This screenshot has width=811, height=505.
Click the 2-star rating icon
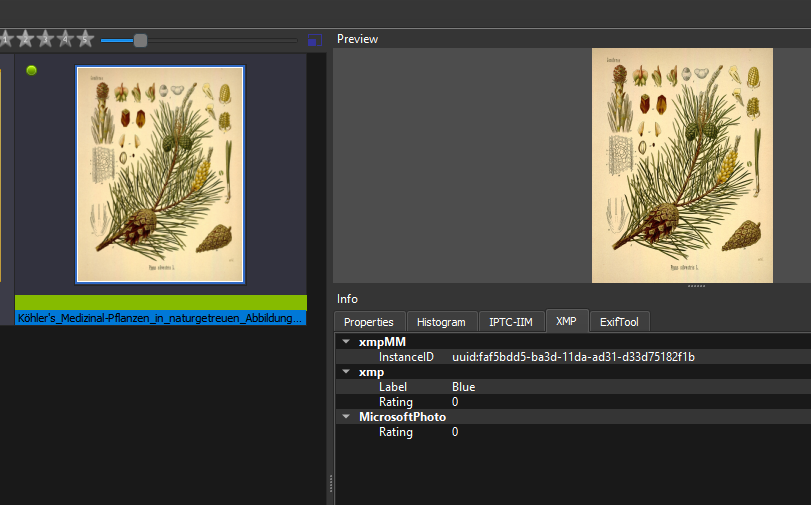click(23, 39)
